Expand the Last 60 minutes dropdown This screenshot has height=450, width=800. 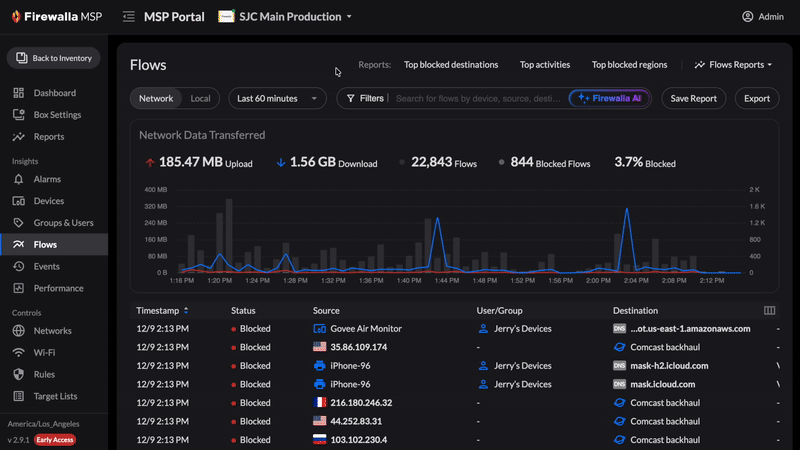click(x=277, y=98)
